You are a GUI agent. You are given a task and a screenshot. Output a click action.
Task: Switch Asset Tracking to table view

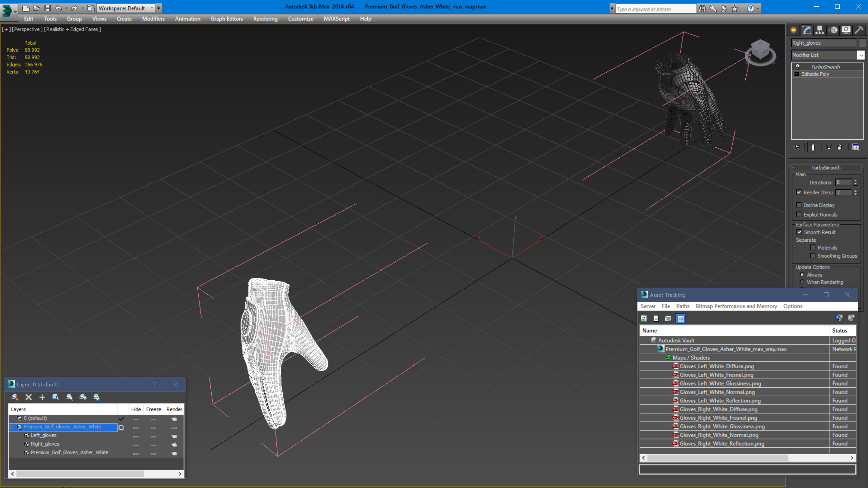tap(681, 318)
